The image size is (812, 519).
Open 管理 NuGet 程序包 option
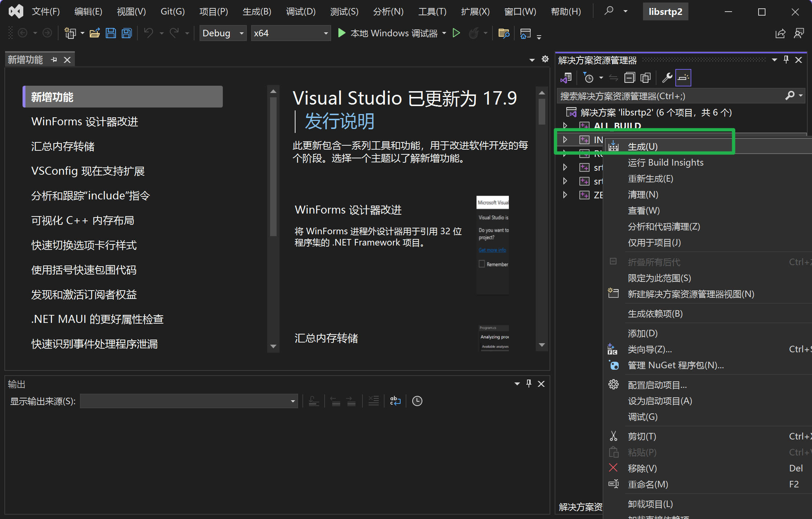pyautogui.click(x=676, y=365)
